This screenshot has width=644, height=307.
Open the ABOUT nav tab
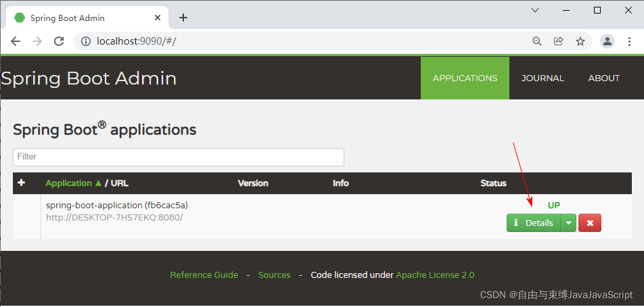tap(603, 78)
